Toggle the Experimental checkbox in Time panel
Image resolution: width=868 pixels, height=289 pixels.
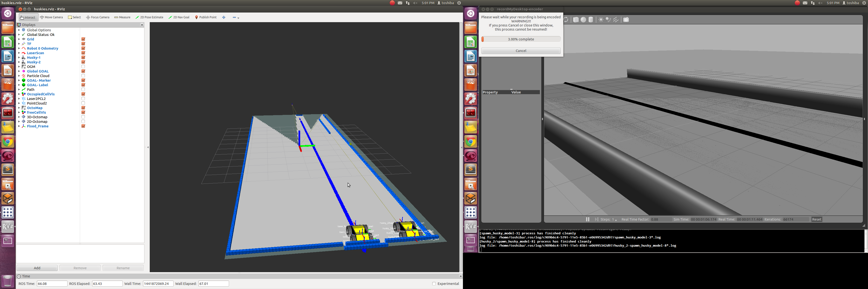[x=434, y=284]
